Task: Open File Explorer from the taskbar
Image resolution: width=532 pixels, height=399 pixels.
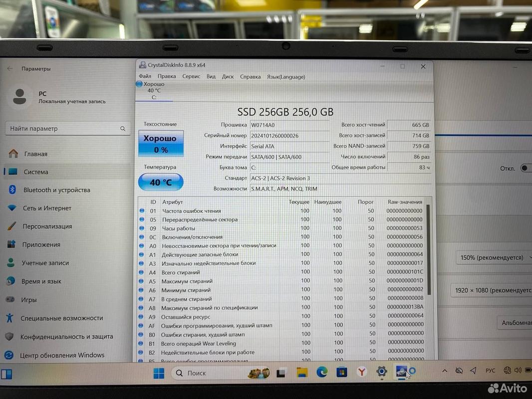Action: [x=302, y=372]
